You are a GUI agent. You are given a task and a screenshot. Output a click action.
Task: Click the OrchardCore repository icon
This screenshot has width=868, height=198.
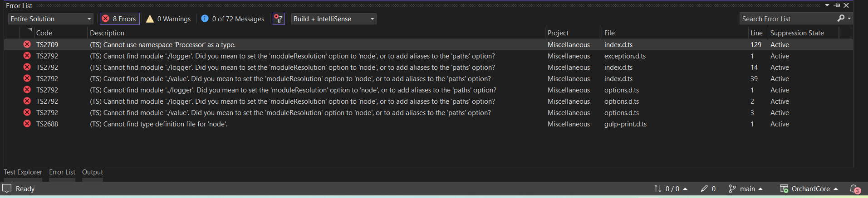tap(784, 189)
